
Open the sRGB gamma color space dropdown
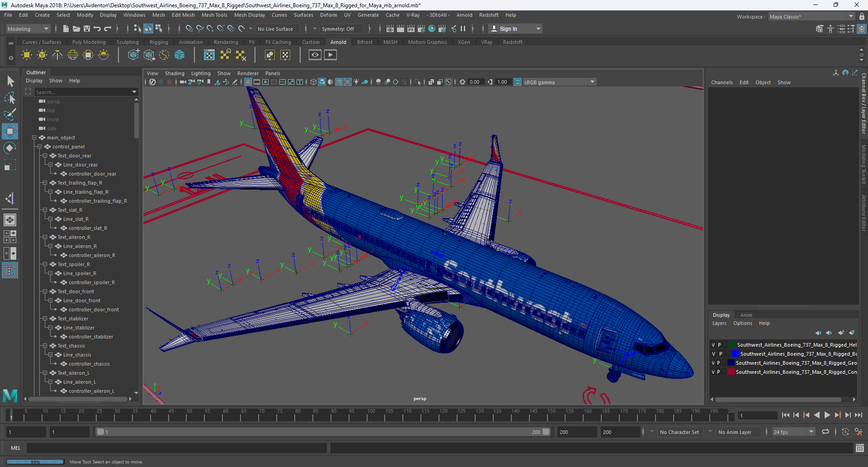[560, 82]
